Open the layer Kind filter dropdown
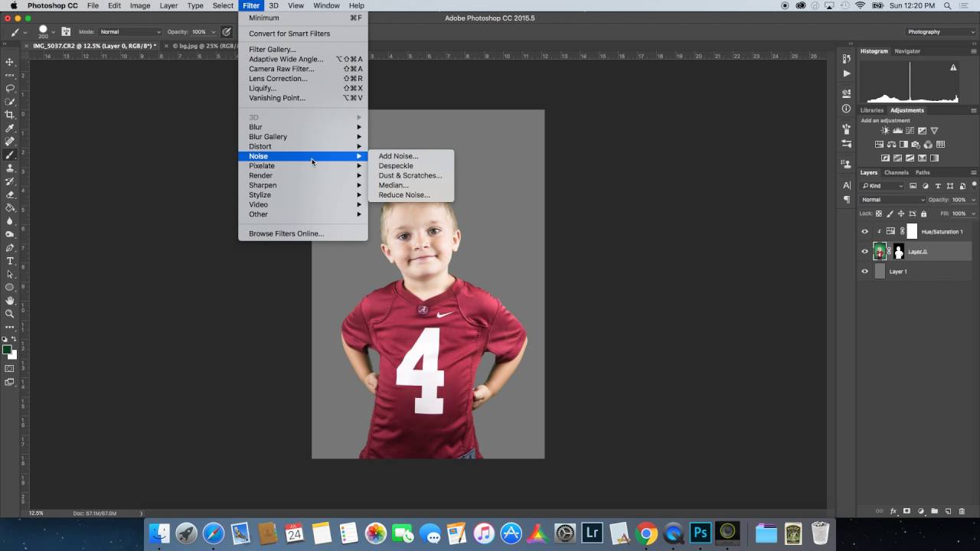 click(883, 186)
